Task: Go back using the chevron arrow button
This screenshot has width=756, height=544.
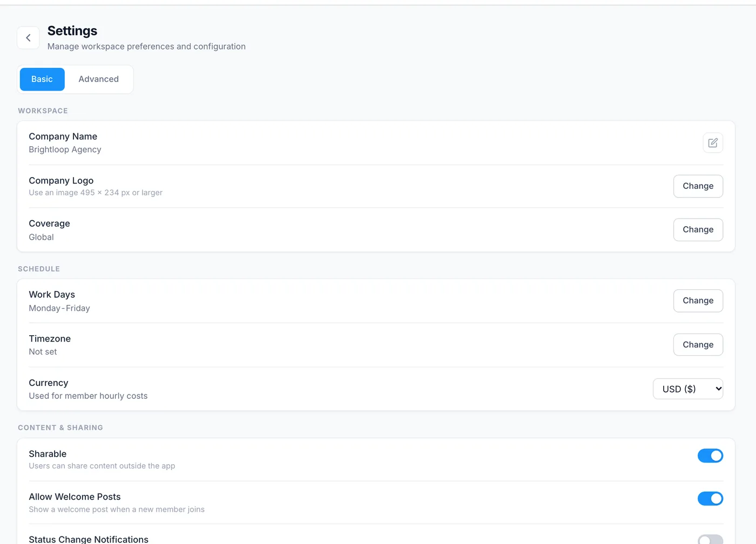Action: pyautogui.click(x=28, y=38)
